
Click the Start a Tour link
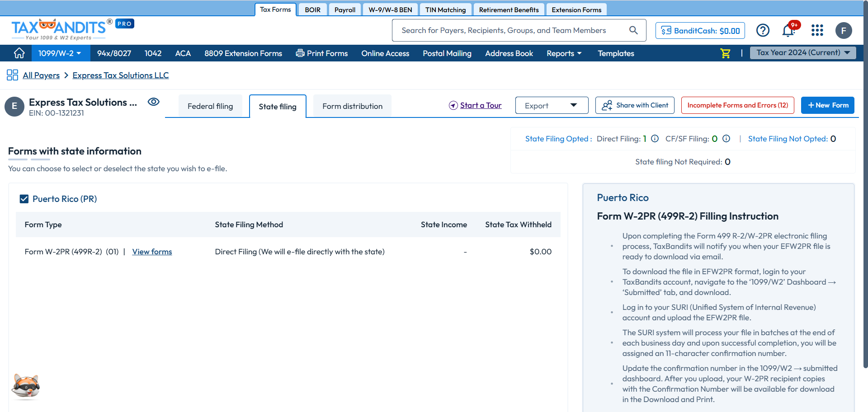coord(481,105)
